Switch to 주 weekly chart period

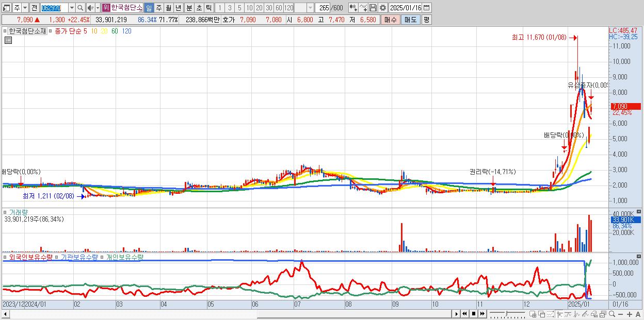tap(158, 8)
